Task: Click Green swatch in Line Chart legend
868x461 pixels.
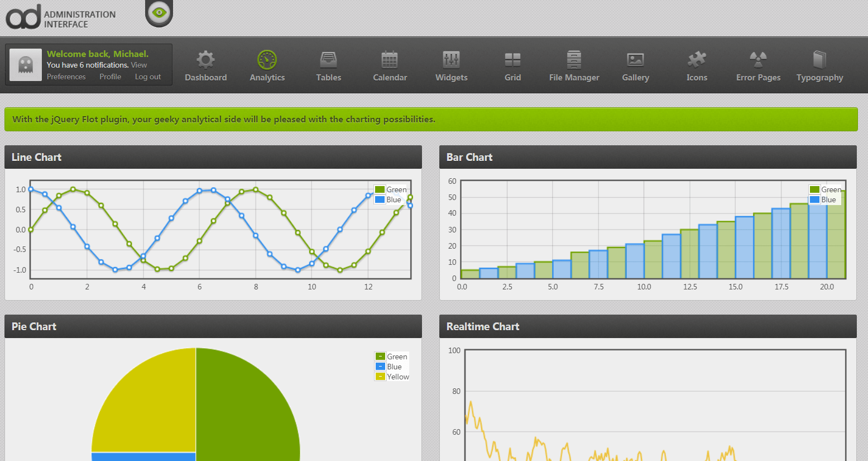Action: pos(380,190)
